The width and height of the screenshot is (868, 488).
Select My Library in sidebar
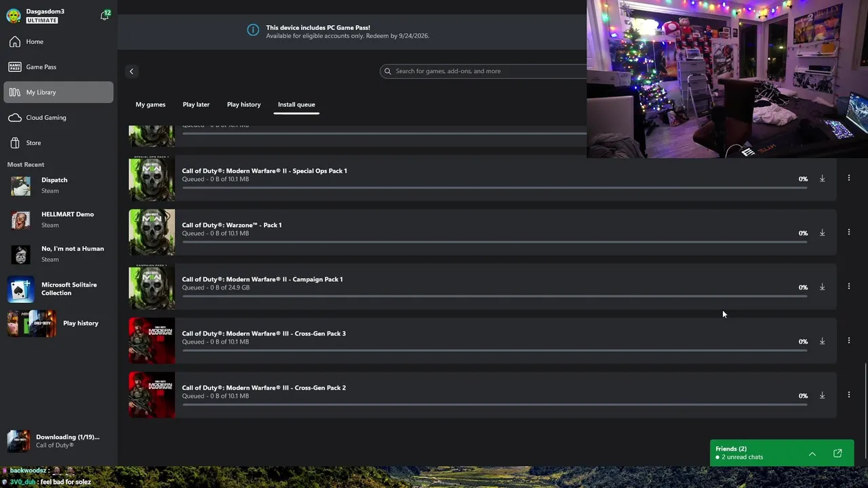(58, 92)
